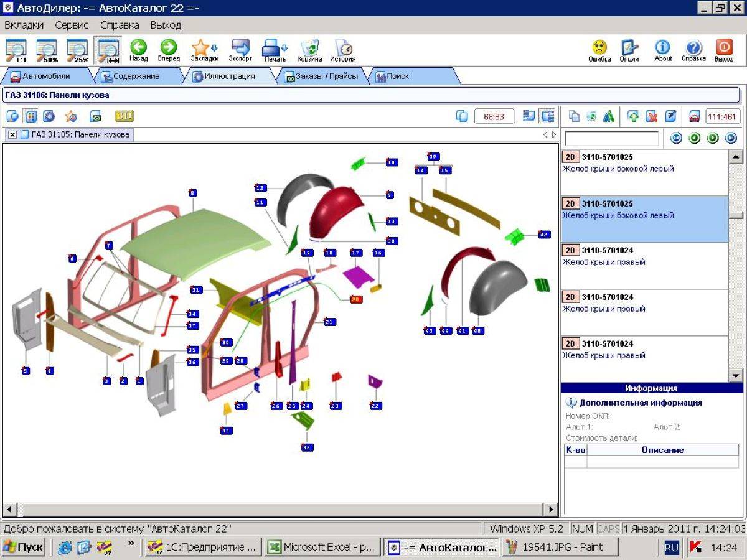Click the parts list scroll down arrow
The image size is (747, 560).
pos(735,375)
